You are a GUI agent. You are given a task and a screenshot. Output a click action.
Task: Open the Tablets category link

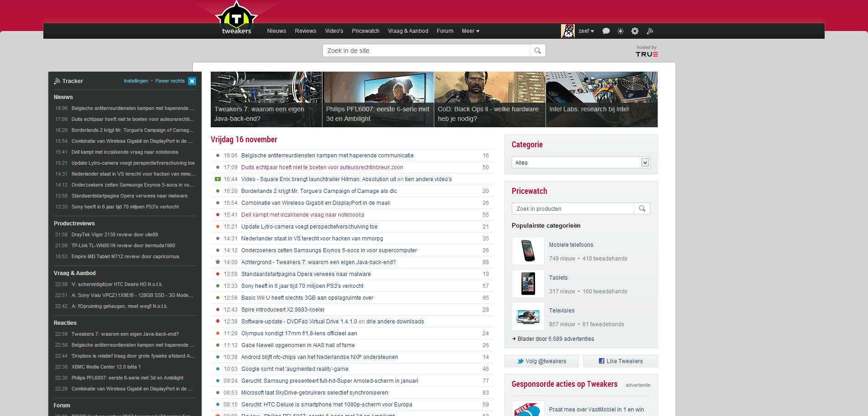[x=558, y=278]
